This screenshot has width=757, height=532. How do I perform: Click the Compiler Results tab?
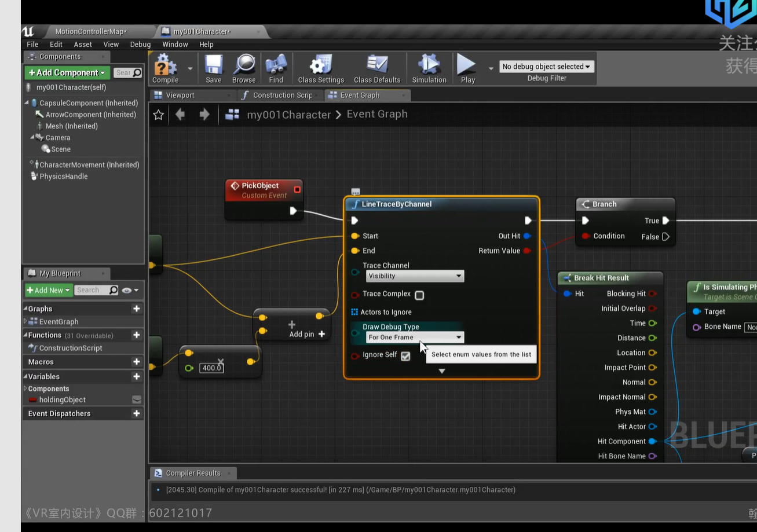pyautogui.click(x=193, y=473)
